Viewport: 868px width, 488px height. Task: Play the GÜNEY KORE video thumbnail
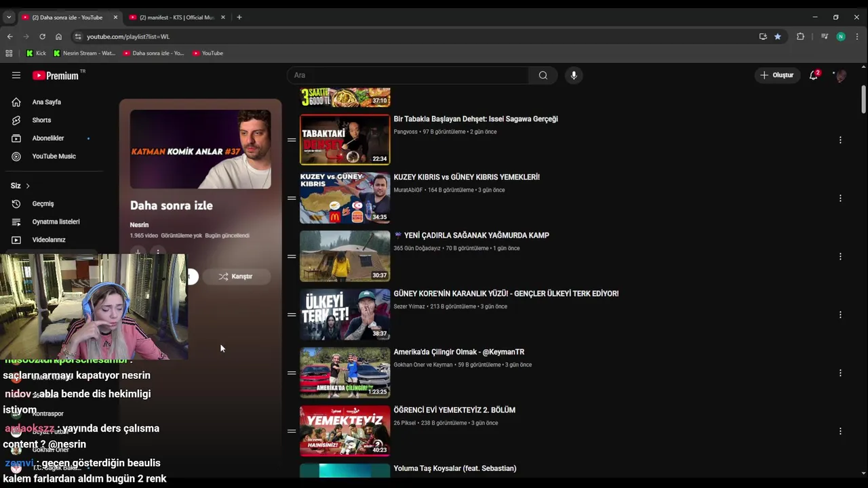(x=345, y=315)
